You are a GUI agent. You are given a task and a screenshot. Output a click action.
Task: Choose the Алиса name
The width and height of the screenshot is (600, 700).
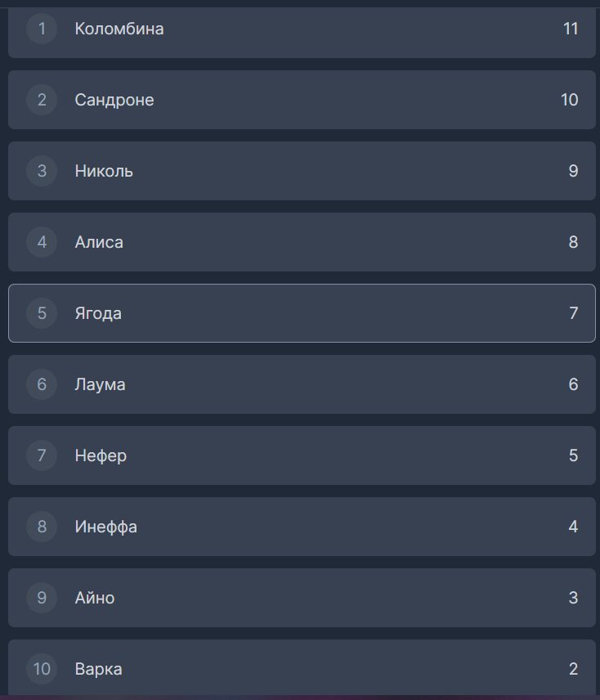tap(99, 242)
